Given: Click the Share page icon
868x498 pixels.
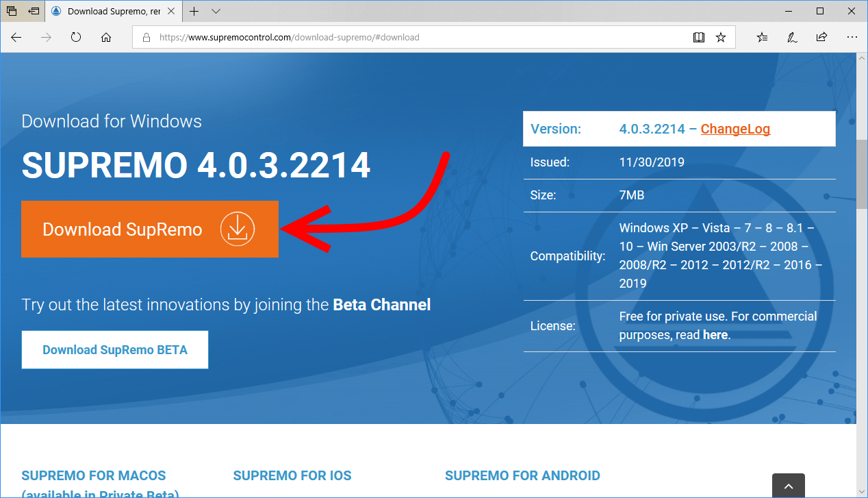Looking at the screenshot, I should coord(821,38).
